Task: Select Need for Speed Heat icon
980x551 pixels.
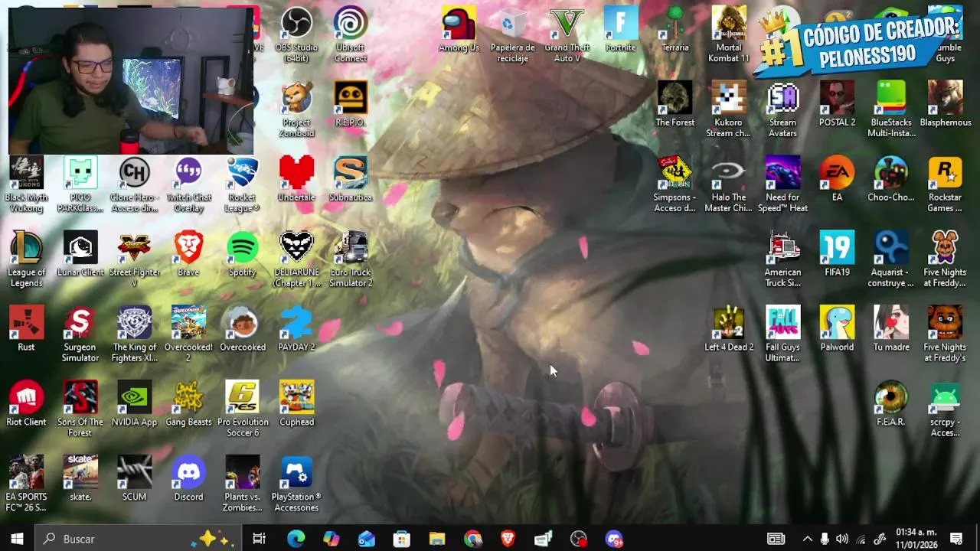Action: [782, 184]
